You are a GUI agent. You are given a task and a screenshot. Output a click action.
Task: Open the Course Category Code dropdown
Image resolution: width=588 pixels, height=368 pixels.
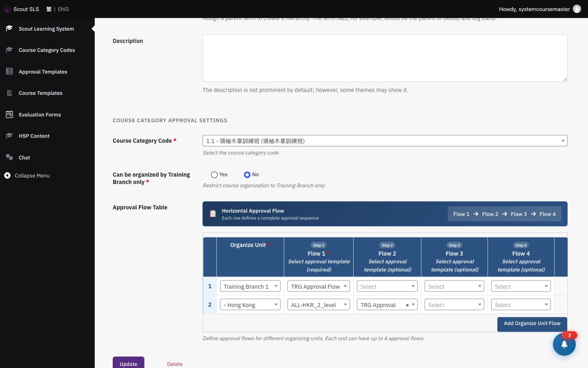click(385, 141)
